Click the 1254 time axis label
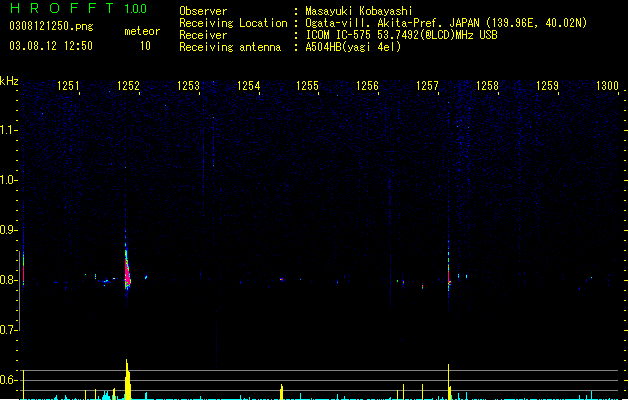 [248, 86]
